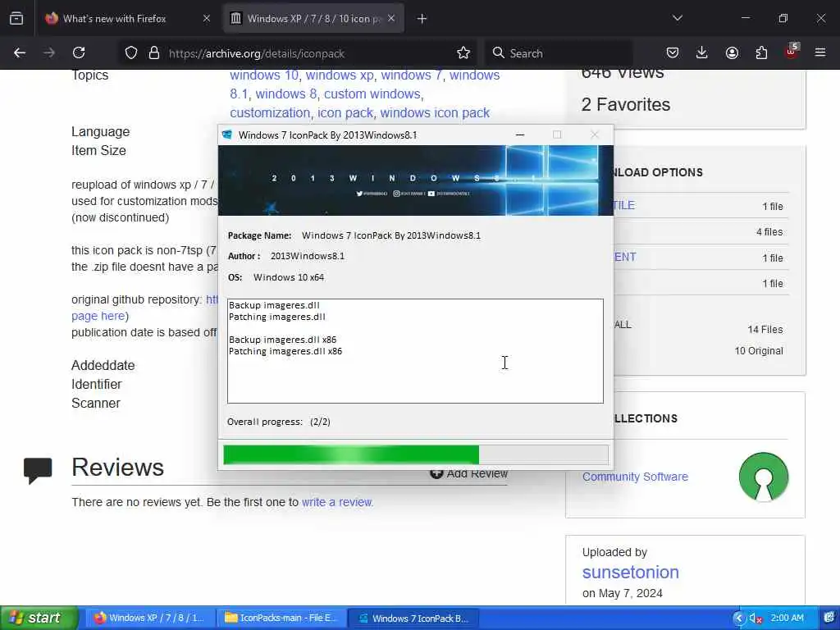Screen dimensions: 840x630
Task: Open the uBlock extension icon
Action: coord(792,52)
